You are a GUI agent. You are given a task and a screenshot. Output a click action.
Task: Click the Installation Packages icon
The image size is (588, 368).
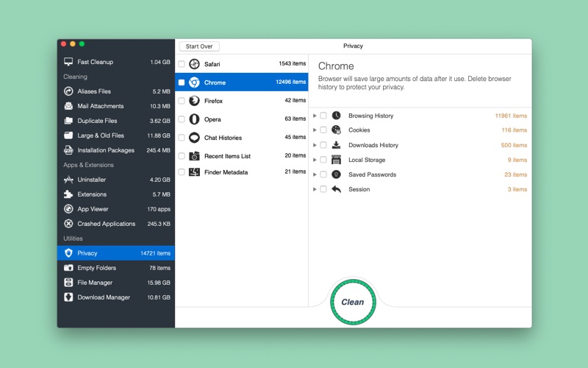(68, 150)
